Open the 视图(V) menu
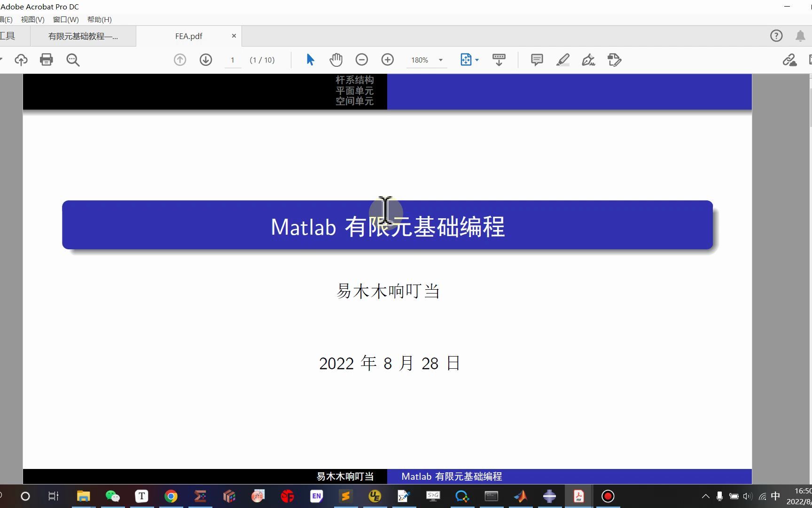The height and width of the screenshot is (508, 812). coord(32,19)
